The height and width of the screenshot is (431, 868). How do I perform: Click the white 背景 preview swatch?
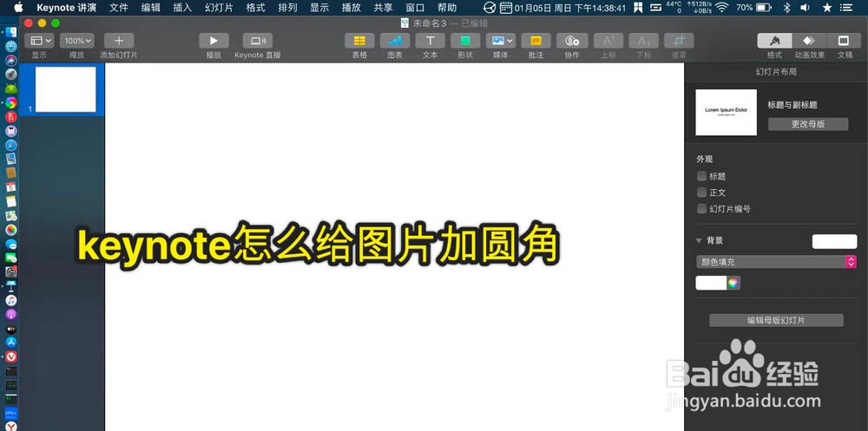pos(834,241)
